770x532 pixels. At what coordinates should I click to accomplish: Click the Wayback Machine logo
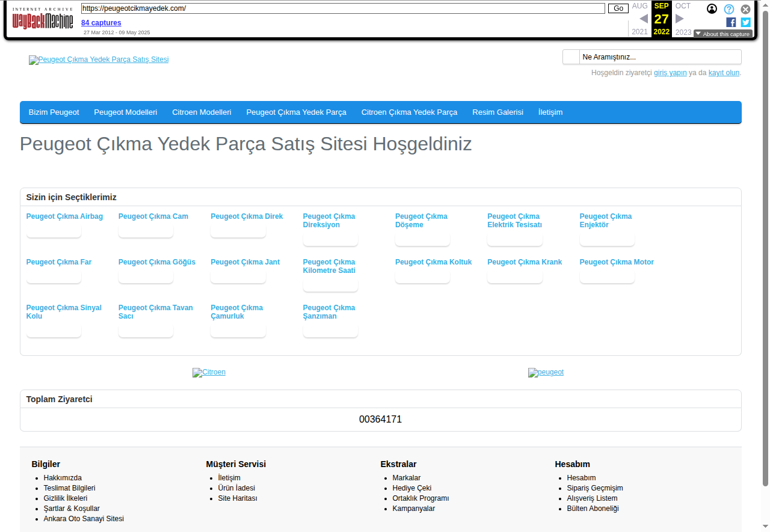pyautogui.click(x=43, y=21)
